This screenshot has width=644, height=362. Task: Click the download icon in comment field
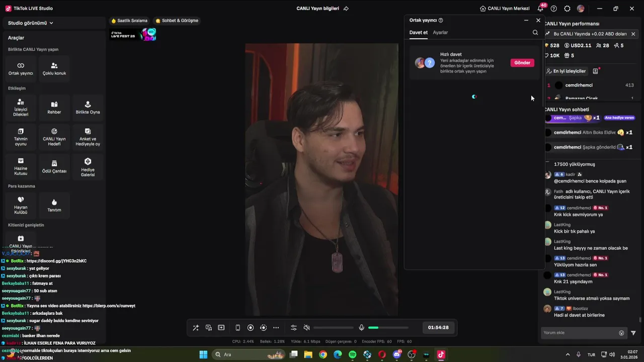point(621,333)
